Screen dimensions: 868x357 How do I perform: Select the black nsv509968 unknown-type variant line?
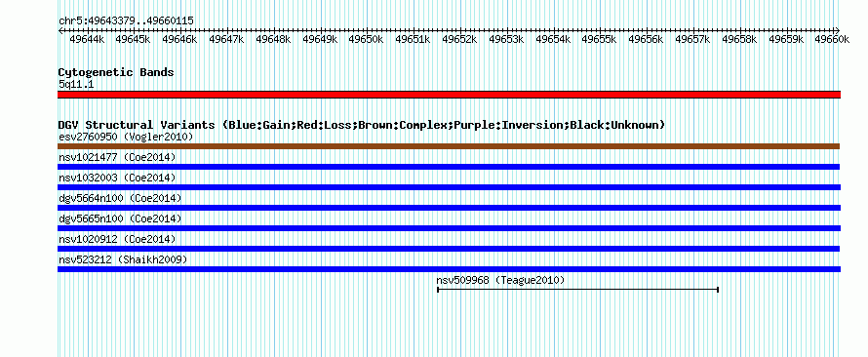click(x=578, y=290)
